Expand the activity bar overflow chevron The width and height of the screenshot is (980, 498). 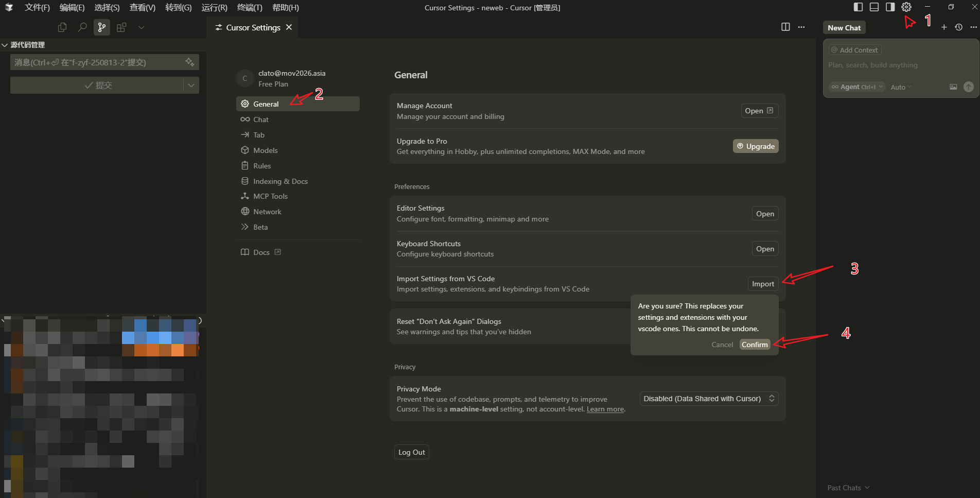pyautogui.click(x=141, y=27)
